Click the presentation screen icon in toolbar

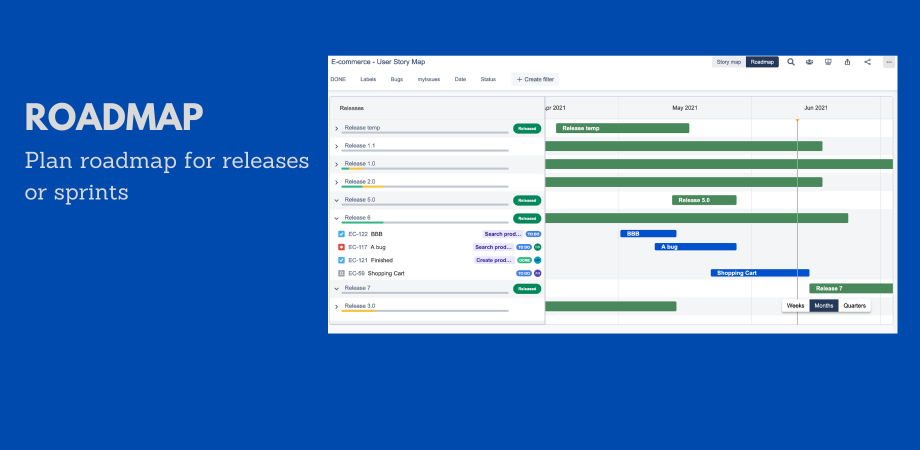[828, 62]
